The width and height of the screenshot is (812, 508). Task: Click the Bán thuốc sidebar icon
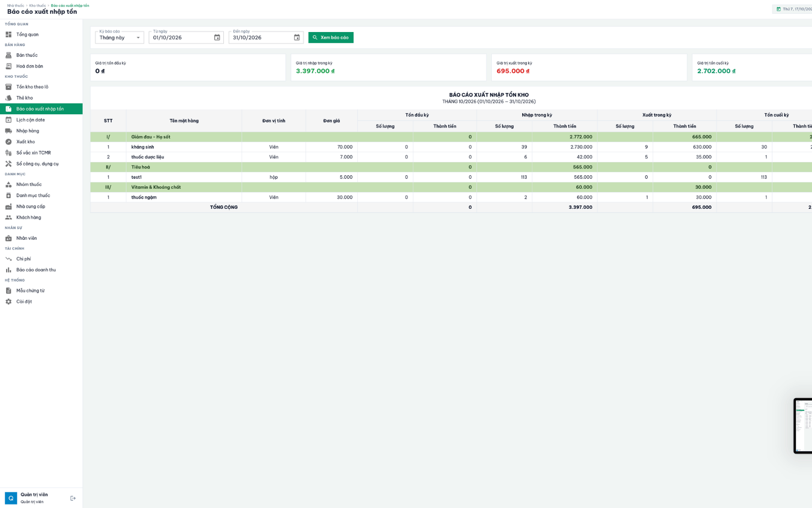point(8,55)
